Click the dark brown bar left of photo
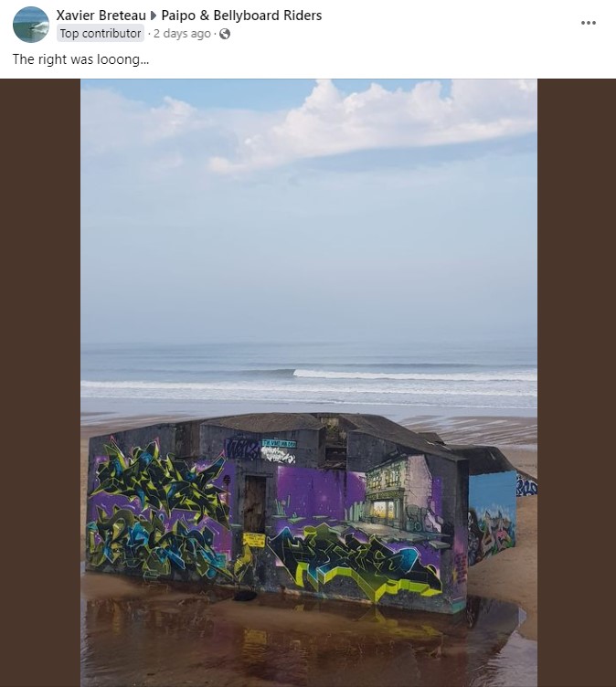Viewport: 616px width, 687px height. pyautogui.click(x=40, y=383)
